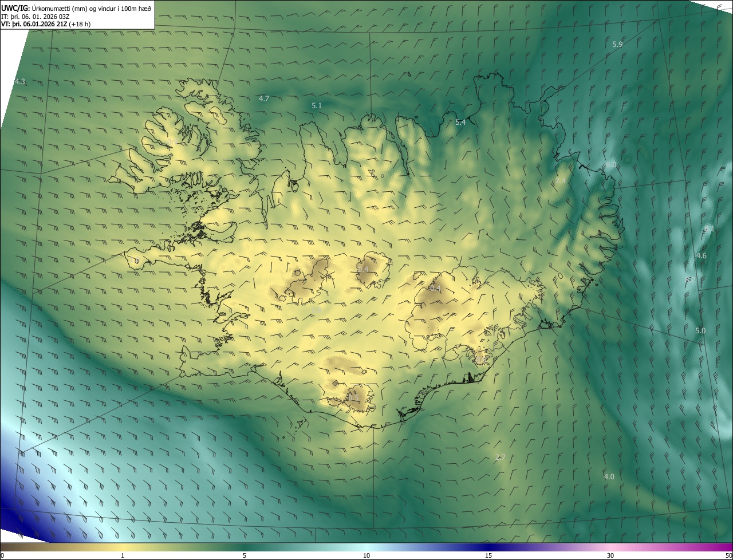The width and height of the screenshot is (733, 560).
Task: Click the '4.7' precipitation value
Action: coord(264,98)
